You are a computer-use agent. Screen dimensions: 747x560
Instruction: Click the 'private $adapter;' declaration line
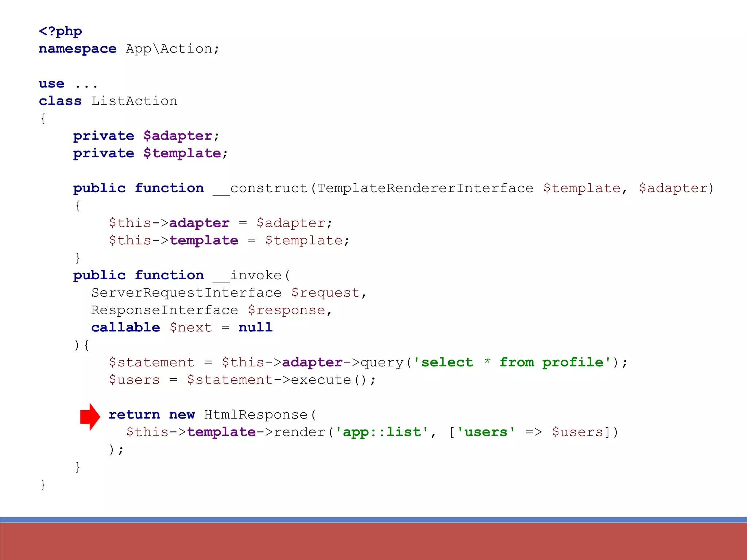[146, 136]
